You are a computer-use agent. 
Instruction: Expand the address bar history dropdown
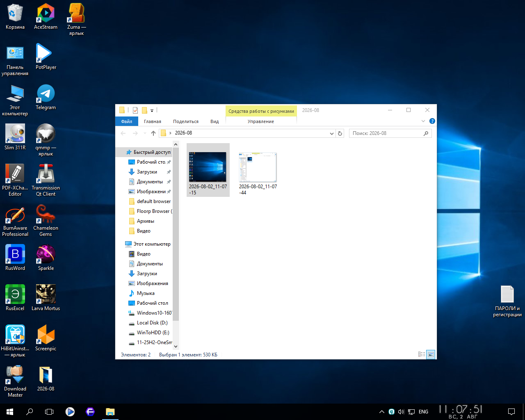point(332,133)
